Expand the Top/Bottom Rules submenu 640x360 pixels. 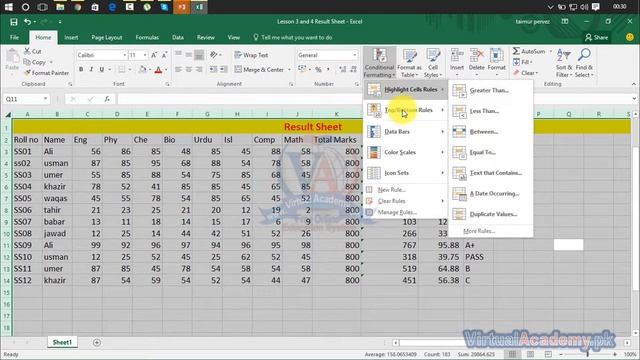click(405, 110)
